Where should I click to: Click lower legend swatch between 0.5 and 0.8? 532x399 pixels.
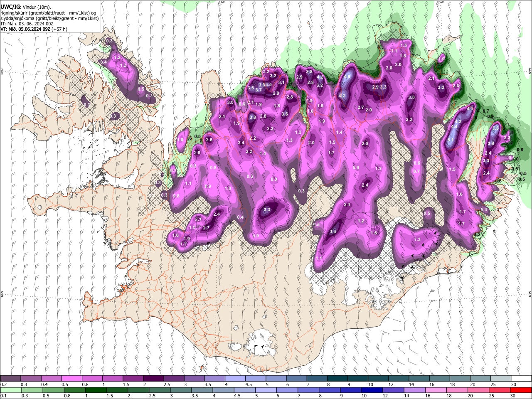point(53,390)
